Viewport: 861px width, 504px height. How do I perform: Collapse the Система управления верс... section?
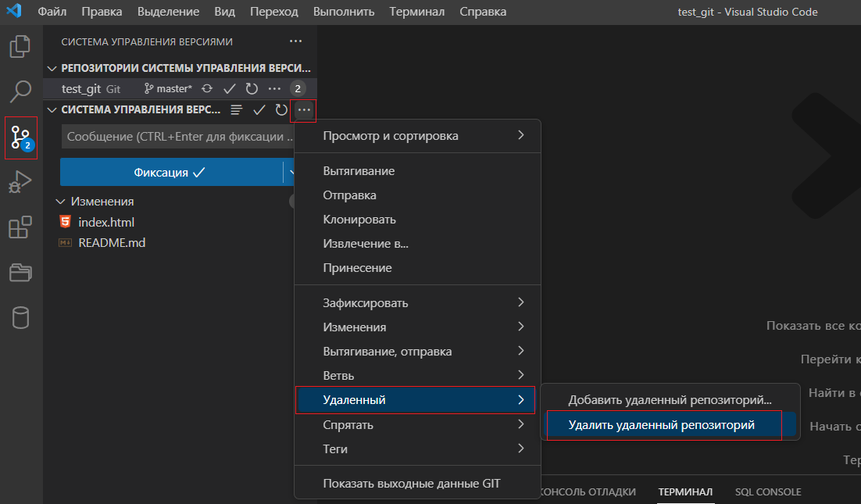[x=52, y=110]
